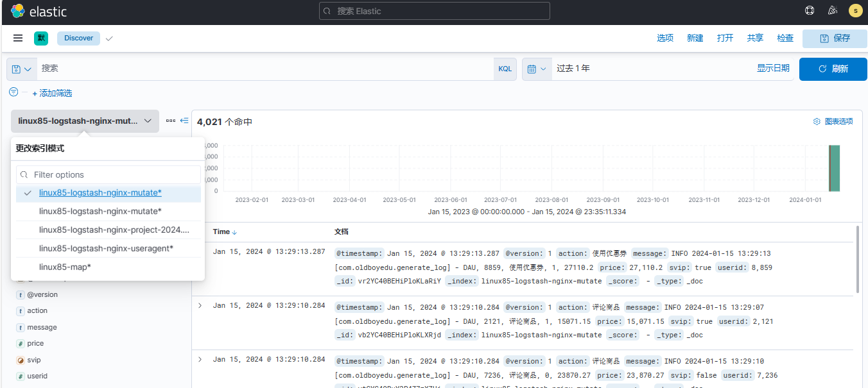Expand the 13:29:10.284 评论商品 document row
The height and width of the screenshot is (388, 868).
coord(200,305)
